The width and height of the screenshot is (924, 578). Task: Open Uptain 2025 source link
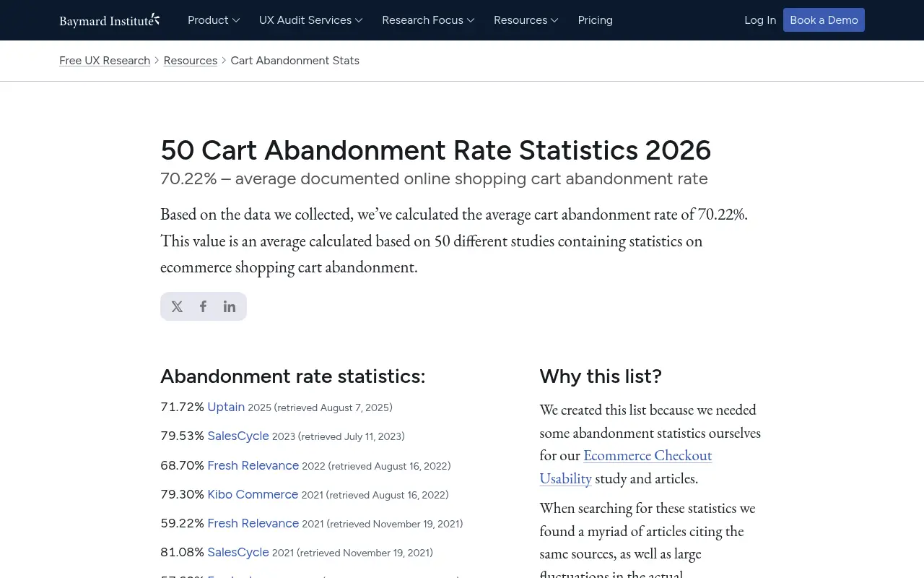coord(226,407)
